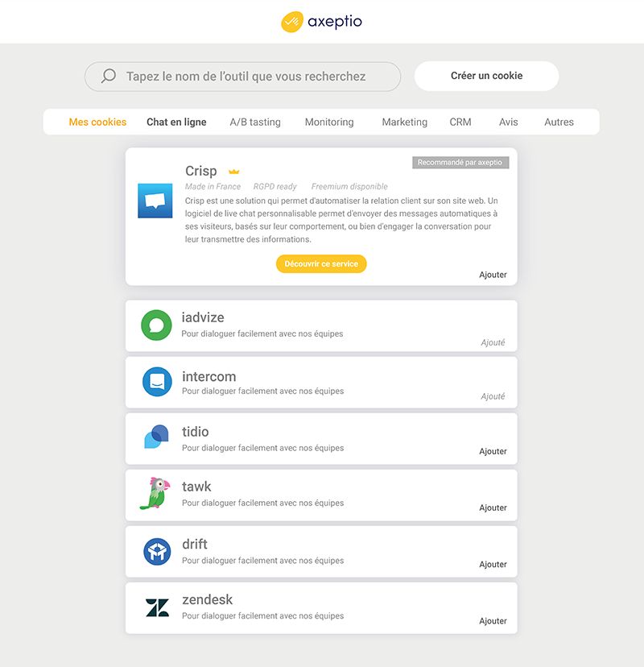Click the tawk title

196,487
